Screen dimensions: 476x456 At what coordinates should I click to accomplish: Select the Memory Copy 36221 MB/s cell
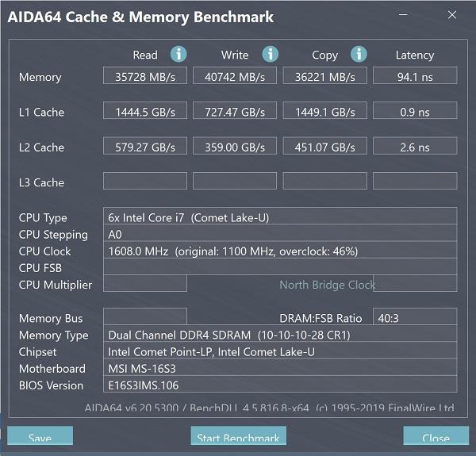pos(324,75)
